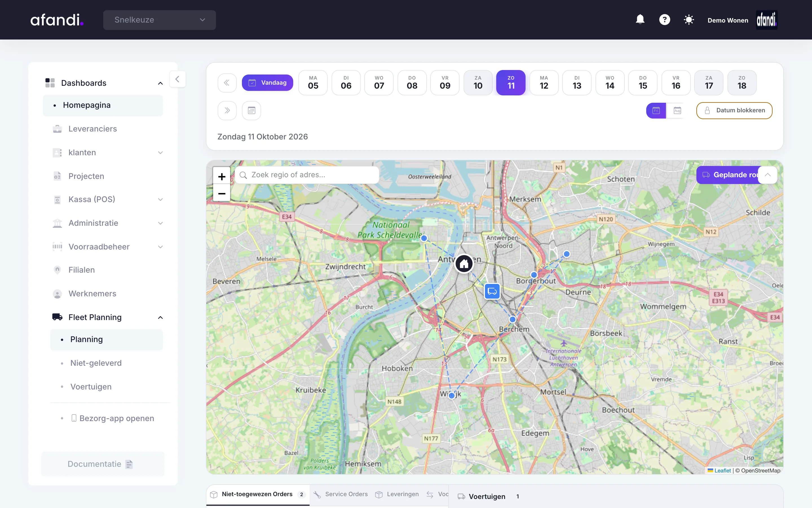Switch to the Service Orders tab
The image size is (812, 508).
pyautogui.click(x=341, y=494)
